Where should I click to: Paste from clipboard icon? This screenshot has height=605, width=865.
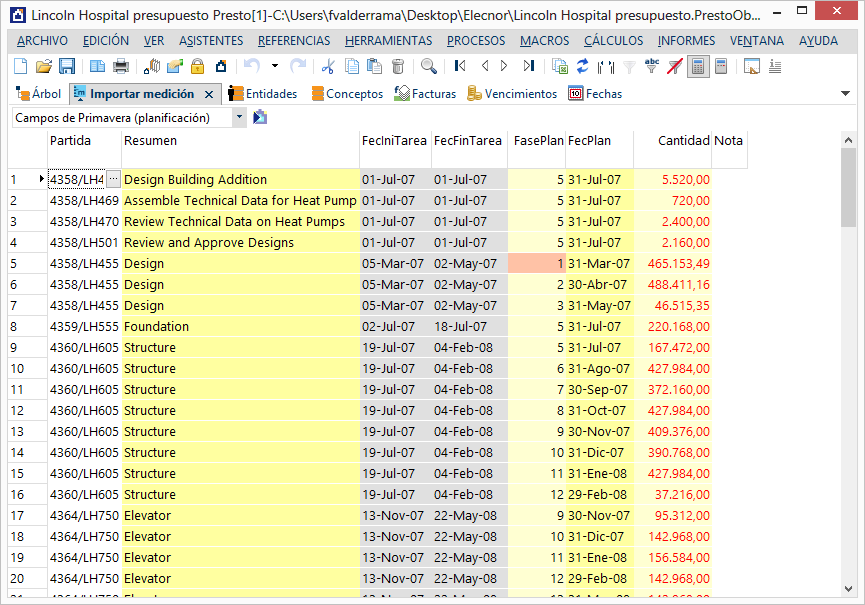[375, 67]
